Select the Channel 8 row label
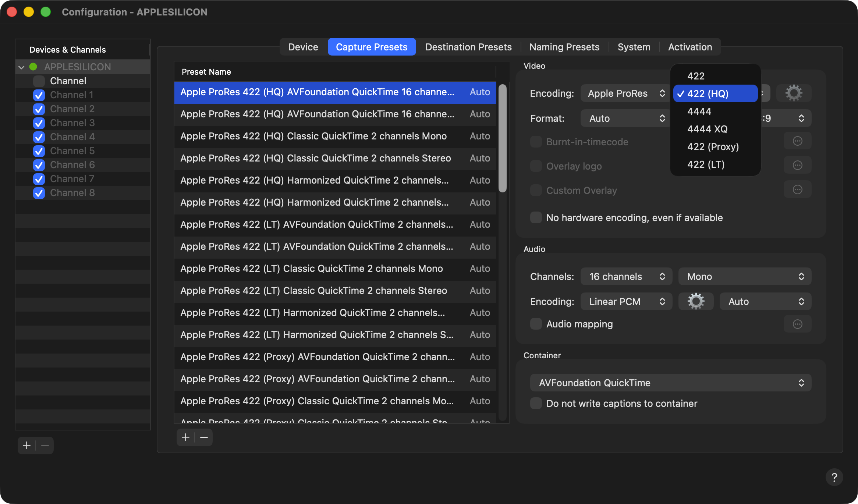The height and width of the screenshot is (504, 858). tap(72, 193)
